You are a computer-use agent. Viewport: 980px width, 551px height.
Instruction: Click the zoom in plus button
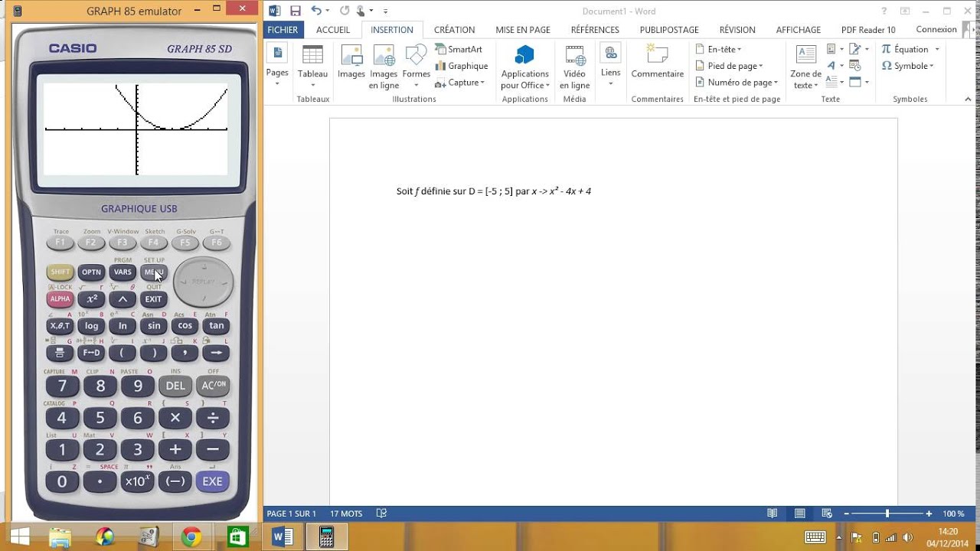[x=929, y=514]
